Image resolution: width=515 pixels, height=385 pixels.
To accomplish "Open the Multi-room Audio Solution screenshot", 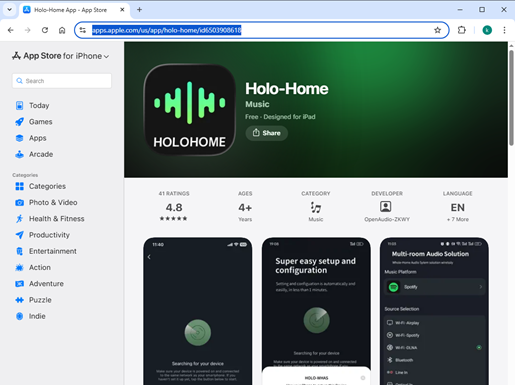I will [x=434, y=311].
